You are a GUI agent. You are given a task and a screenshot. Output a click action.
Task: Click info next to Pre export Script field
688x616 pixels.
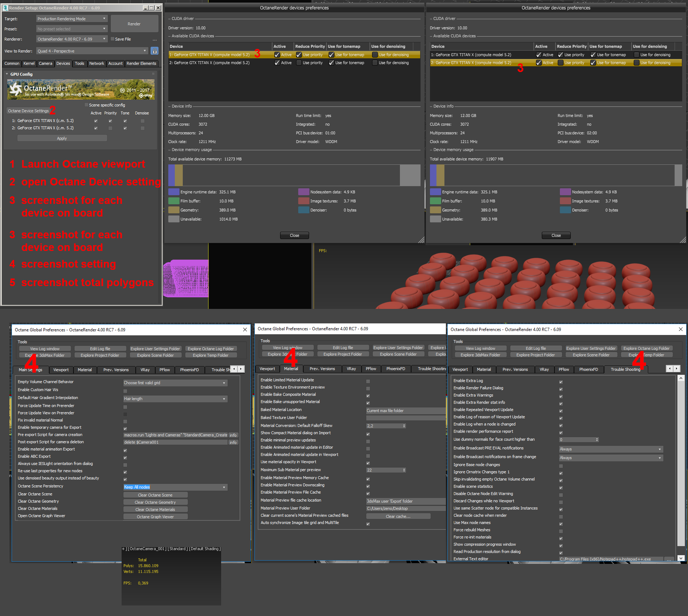(x=233, y=435)
